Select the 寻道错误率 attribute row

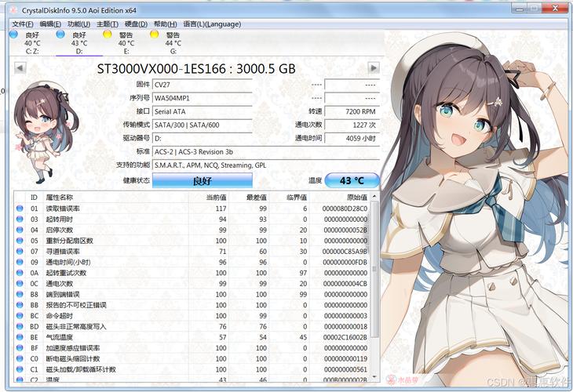(x=192, y=252)
